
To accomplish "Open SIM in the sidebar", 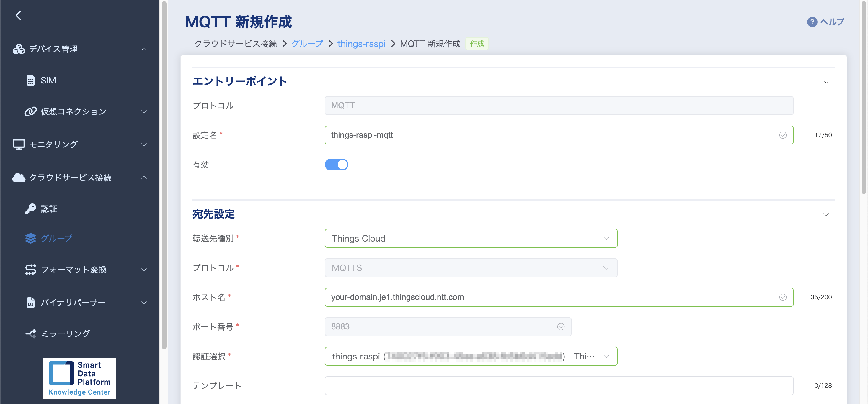I will [x=48, y=81].
